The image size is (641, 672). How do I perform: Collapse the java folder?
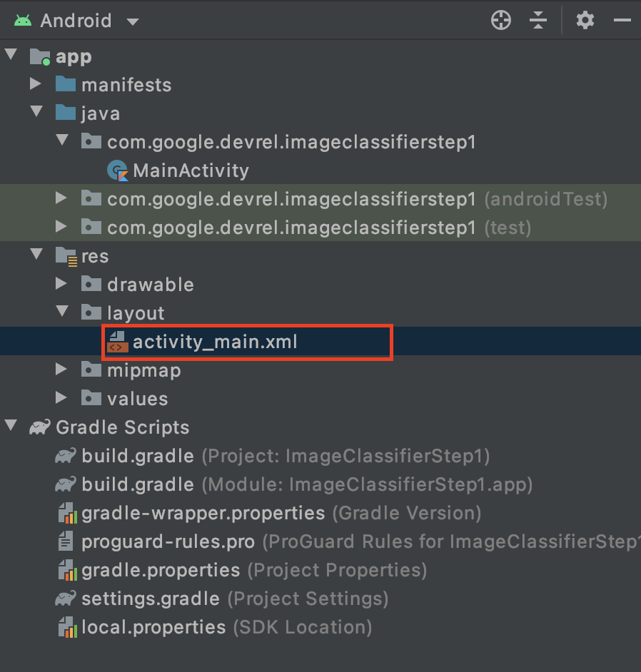click(x=36, y=113)
